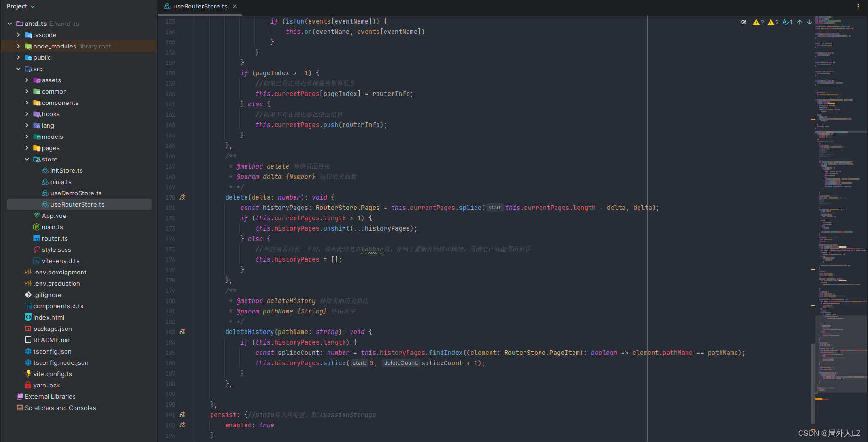Click the 'start:' inlay hint on line 171
Viewport: 868px width, 442px height.
[495, 208]
